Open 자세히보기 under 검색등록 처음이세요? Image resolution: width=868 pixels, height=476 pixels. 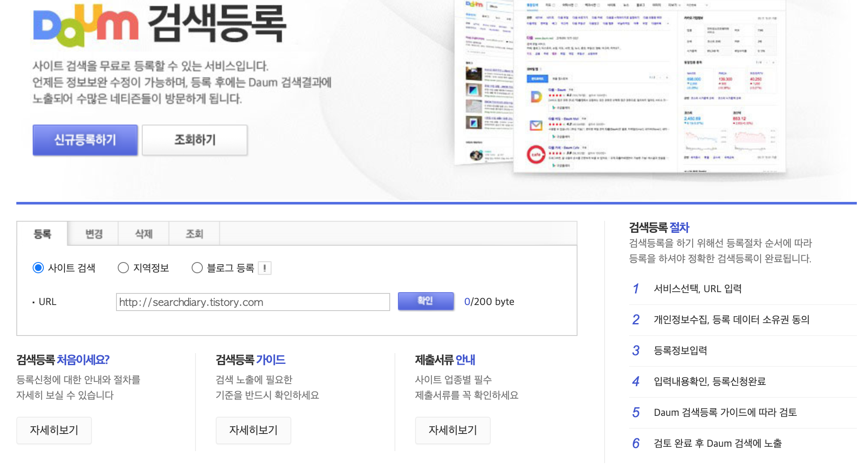point(54,430)
